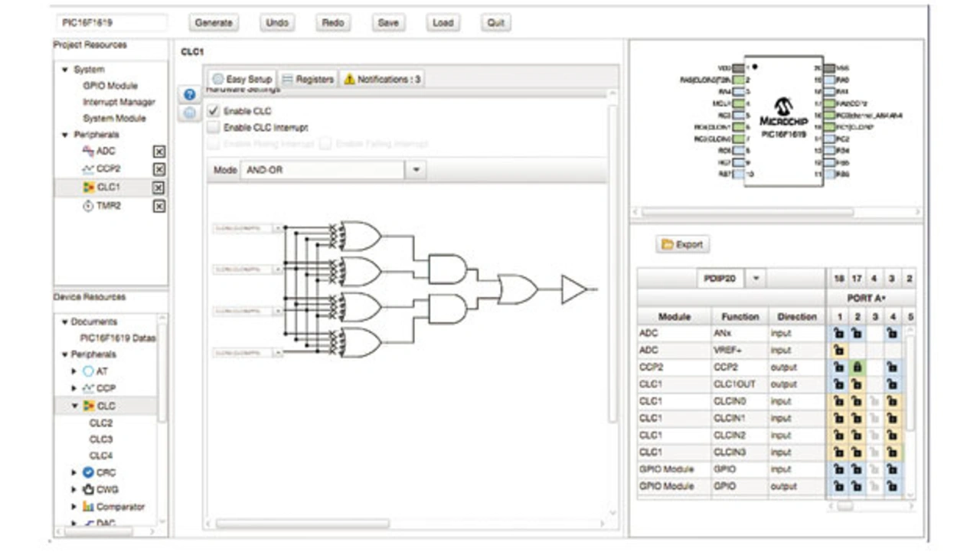The image size is (980, 552).
Task: Click ANx lock under Port A pin 4
Action: click(892, 333)
